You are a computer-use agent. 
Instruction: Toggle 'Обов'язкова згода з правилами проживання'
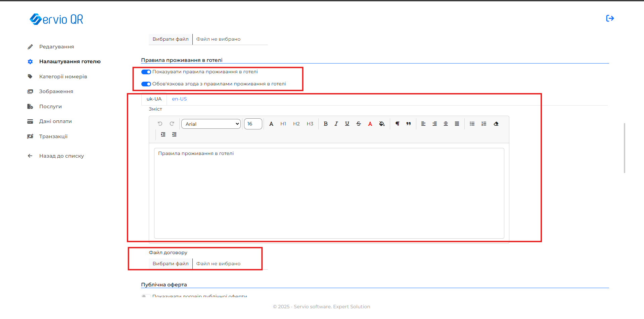146,84
